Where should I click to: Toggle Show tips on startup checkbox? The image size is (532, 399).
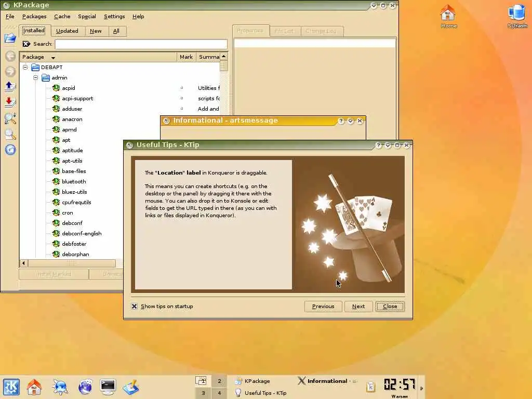click(135, 307)
